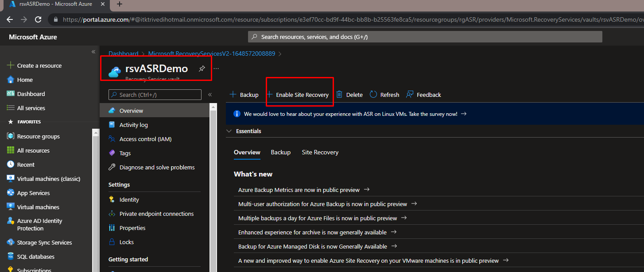Open Azure AD Identity Protection
Image resolution: width=644 pixels, height=272 pixels.
[39, 225]
